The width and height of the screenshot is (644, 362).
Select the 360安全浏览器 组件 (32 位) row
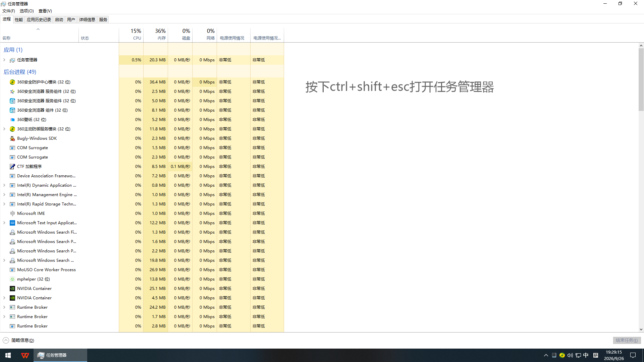pos(142,110)
